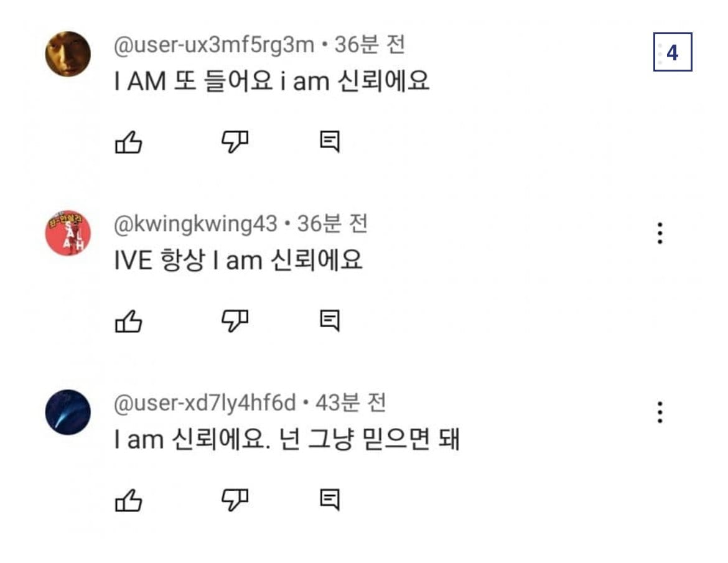Select comment text "IVE 항상 I am 신뢰에요"
Viewport: 728px width, 563px height.
coord(238,260)
